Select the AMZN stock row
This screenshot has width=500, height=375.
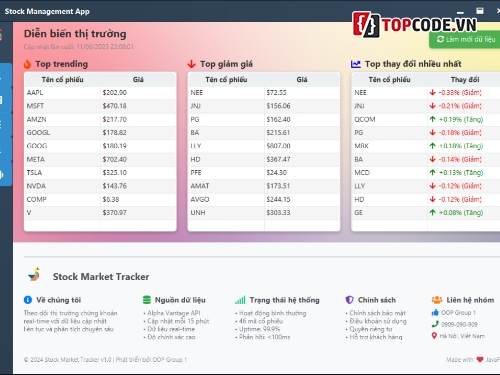click(x=100, y=119)
